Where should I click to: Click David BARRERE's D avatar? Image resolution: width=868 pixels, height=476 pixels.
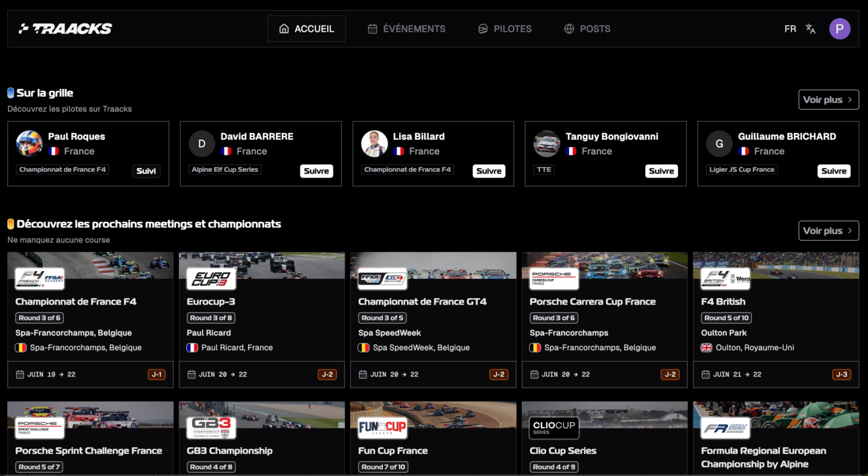[x=202, y=143]
